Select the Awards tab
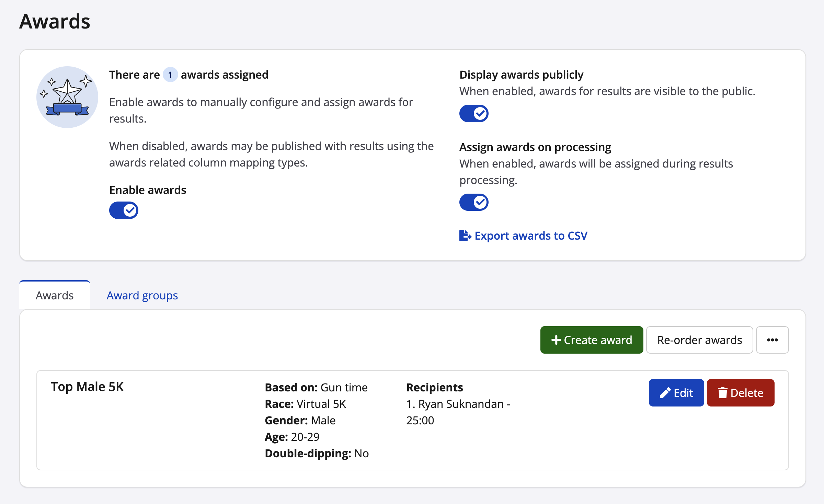The height and width of the screenshot is (504, 824). [55, 296]
